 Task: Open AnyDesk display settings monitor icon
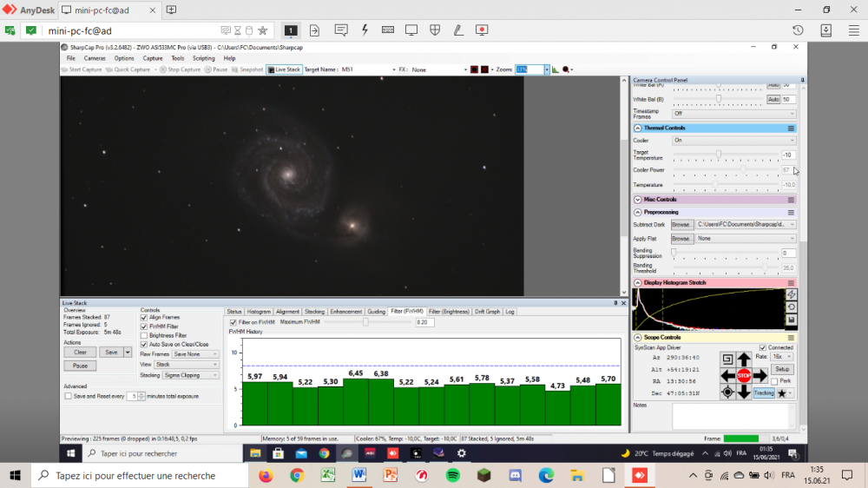coord(411,30)
